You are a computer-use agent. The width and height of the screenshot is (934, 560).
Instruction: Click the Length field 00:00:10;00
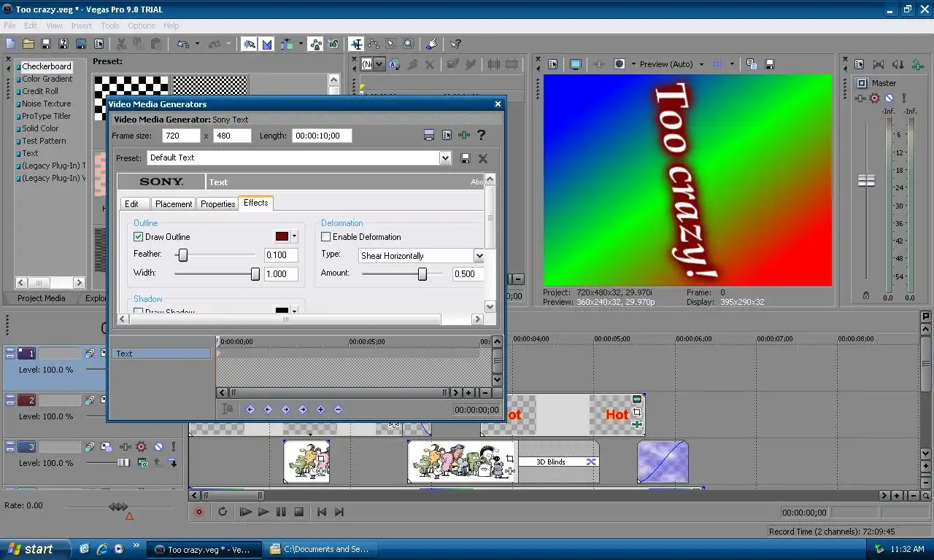tap(322, 136)
